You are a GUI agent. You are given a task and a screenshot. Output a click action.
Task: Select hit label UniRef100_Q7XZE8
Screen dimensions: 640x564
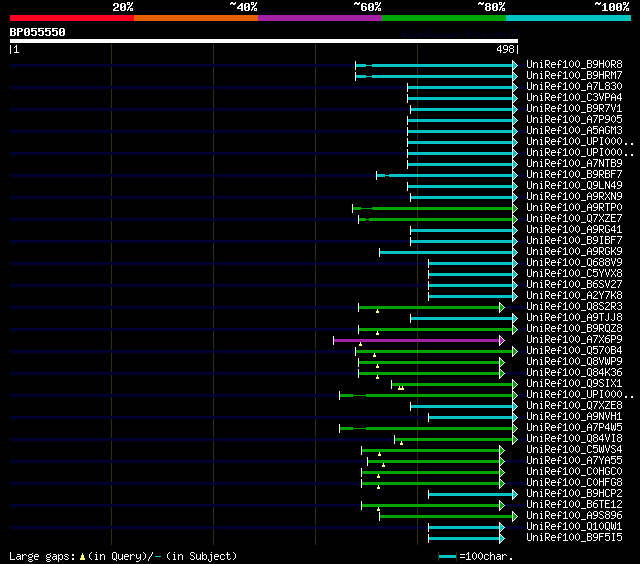[574, 406]
